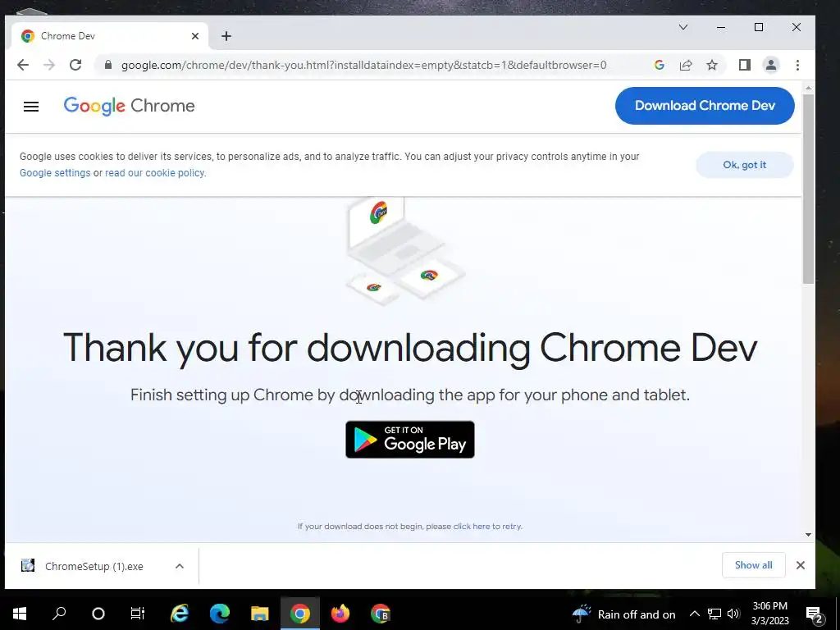Open the profile avatar icon
This screenshot has width=840, height=630.
pos(770,65)
